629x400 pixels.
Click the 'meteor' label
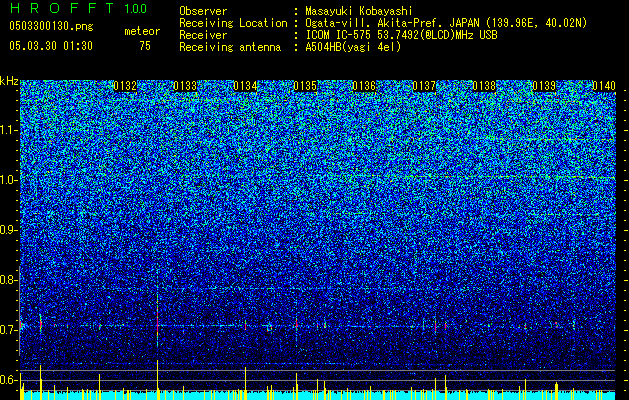pyautogui.click(x=142, y=31)
